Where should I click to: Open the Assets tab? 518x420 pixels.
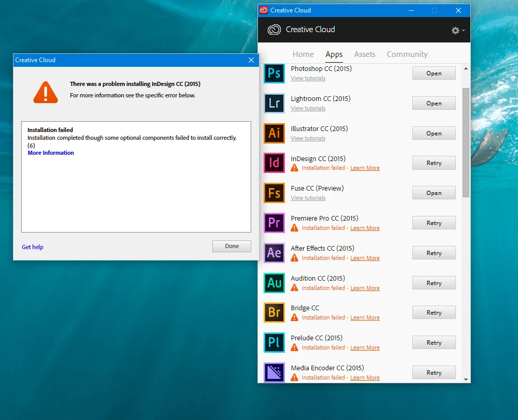365,54
